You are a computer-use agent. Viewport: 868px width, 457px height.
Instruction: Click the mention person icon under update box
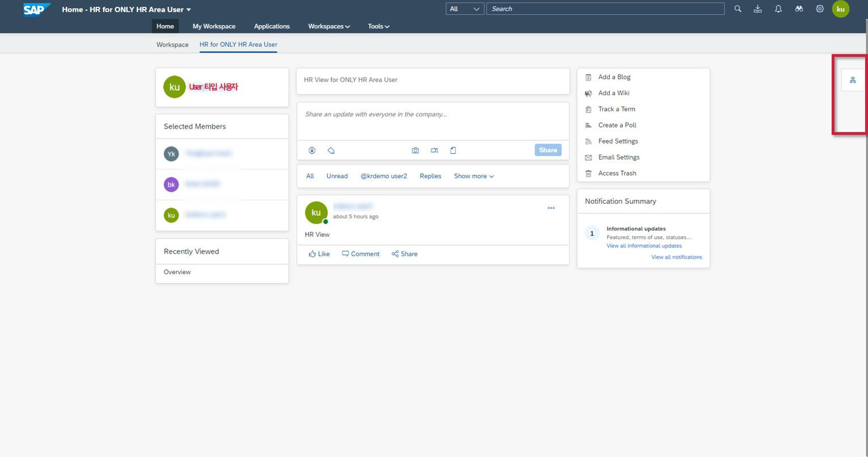[312, 150]
